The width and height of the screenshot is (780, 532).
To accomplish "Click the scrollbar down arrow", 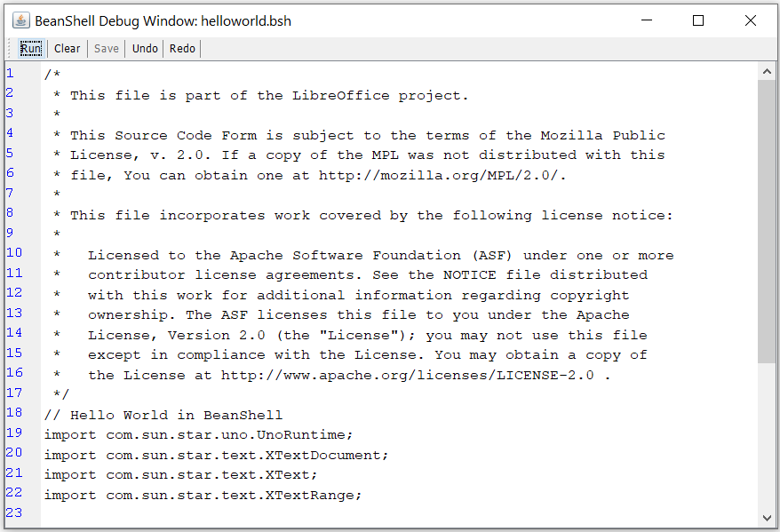I will click(768, 517).
